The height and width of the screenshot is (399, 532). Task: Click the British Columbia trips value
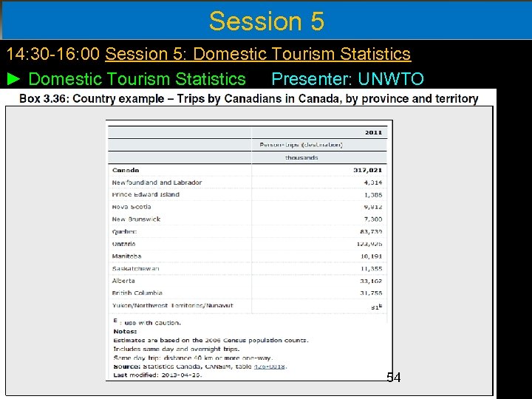[371, 293]
